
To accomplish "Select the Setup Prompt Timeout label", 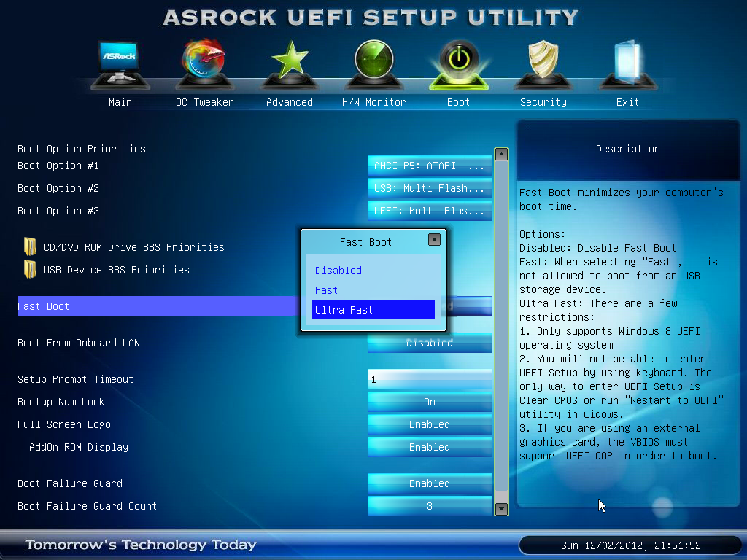I will [75, 379].
